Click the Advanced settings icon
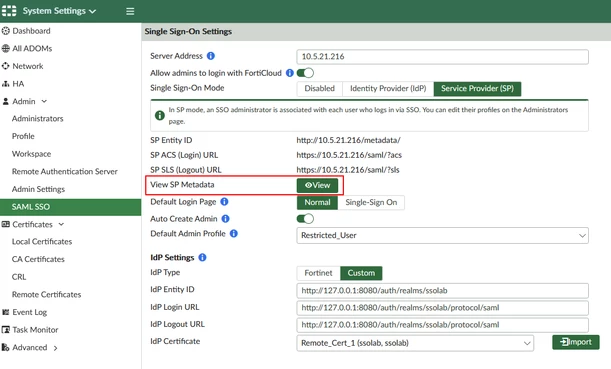Viewport: 611px width, 369px height. (x=5, y=347)
